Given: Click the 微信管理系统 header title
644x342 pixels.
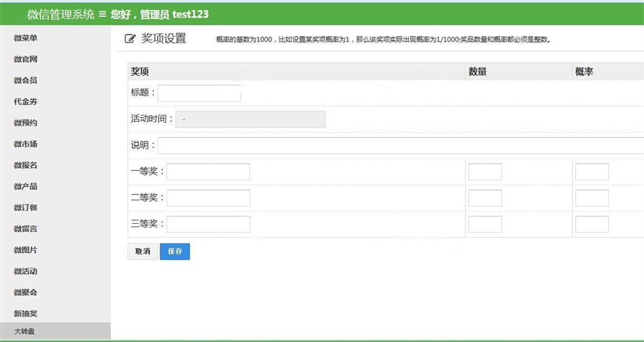Looking at the screenshot, I should tap(61, 15).
